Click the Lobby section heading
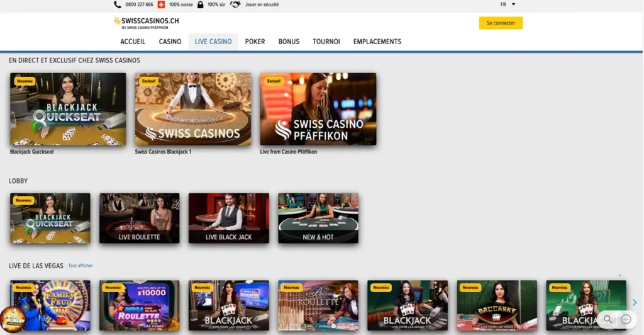The width and height of the screenshot is (644, 335). tap(18, 181)
